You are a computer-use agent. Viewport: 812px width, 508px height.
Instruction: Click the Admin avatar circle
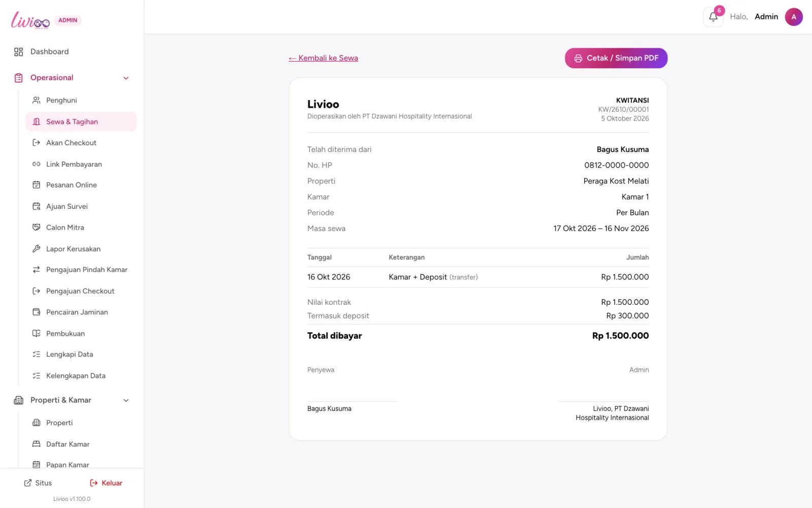pos(794,17)
